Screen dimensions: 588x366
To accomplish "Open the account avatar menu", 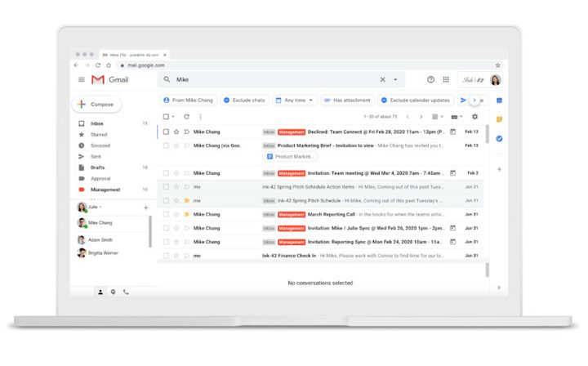I will 496,80.
